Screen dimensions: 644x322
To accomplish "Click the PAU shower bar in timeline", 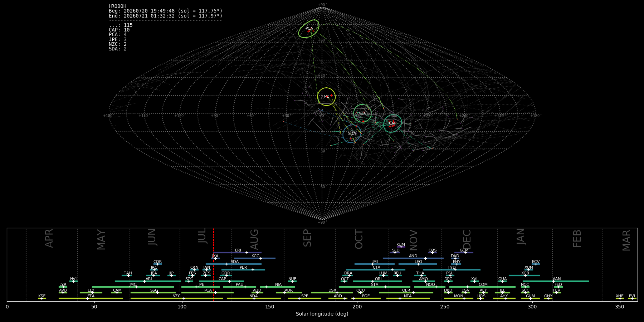I will [x=240, y=287].
